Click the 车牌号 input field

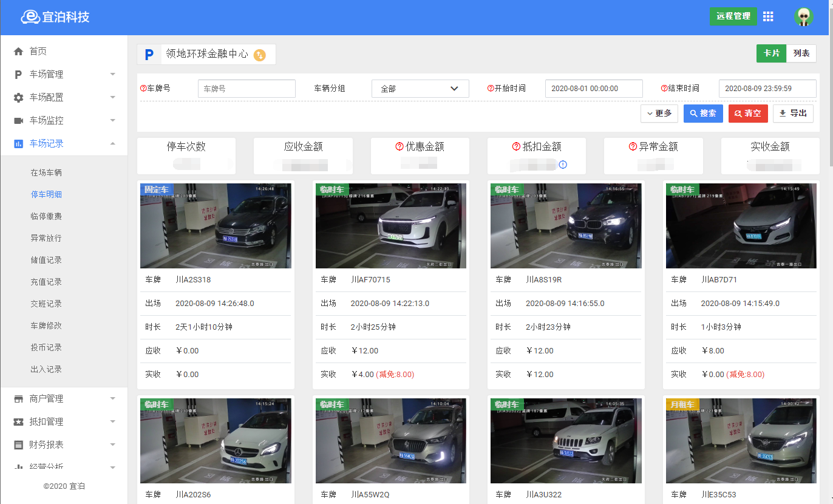[x=246, y=89]
